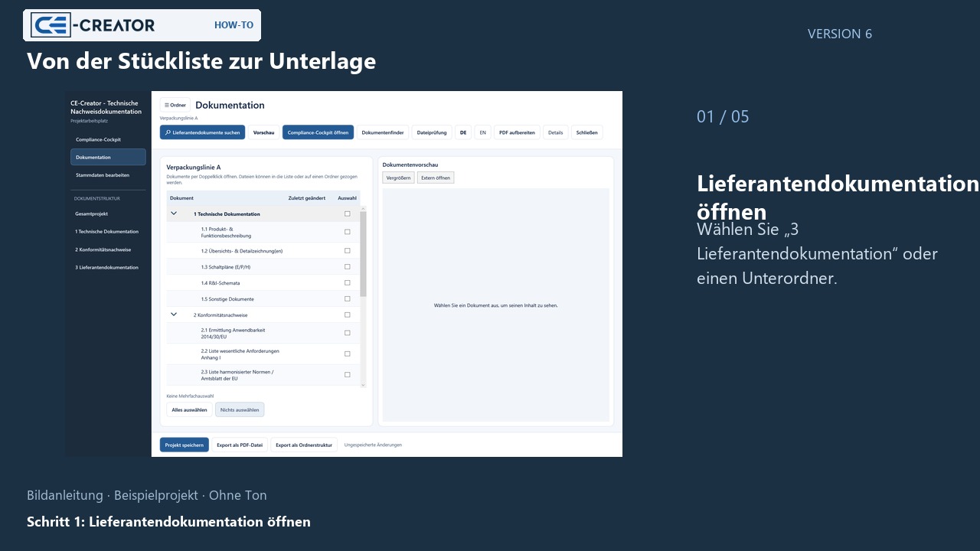Screen dimensions: 980x551
Task: Launch the Dokumentenfinder
Action: [383, 132]
